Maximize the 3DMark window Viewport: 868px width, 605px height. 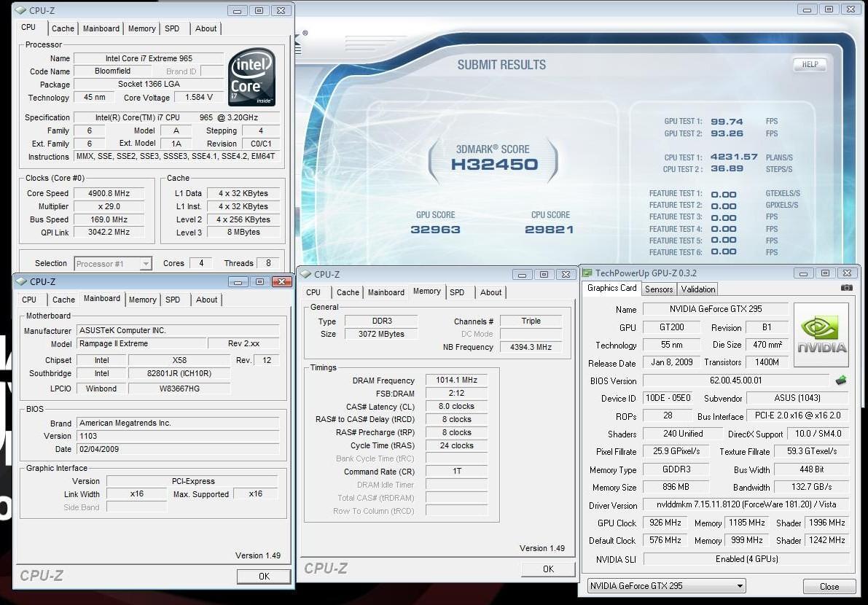[x=829, y=9]
